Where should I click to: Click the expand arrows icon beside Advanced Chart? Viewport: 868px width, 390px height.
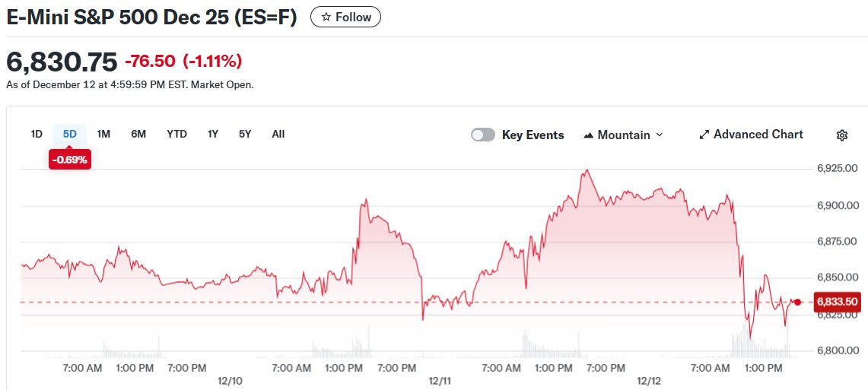pyautogui.click(x=704, y=135)
